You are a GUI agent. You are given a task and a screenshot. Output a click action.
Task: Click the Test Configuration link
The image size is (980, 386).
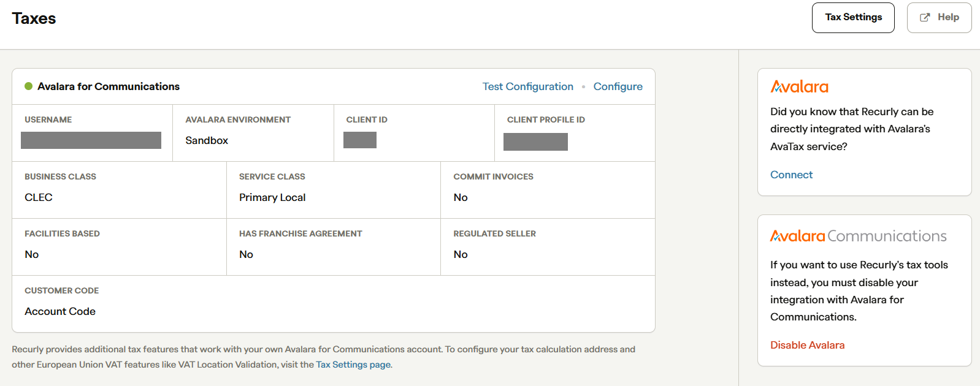(528, 86)
